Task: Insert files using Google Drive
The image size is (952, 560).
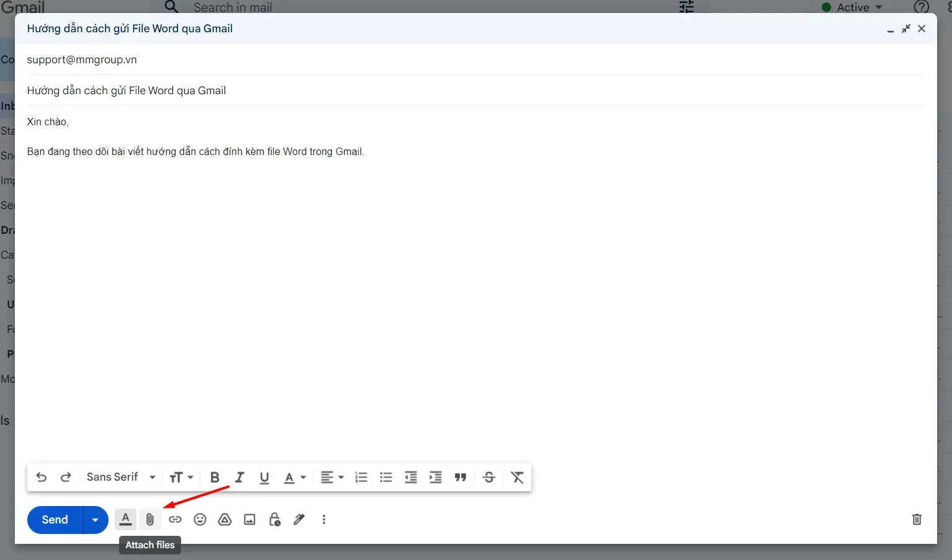Action: [225, 519]
